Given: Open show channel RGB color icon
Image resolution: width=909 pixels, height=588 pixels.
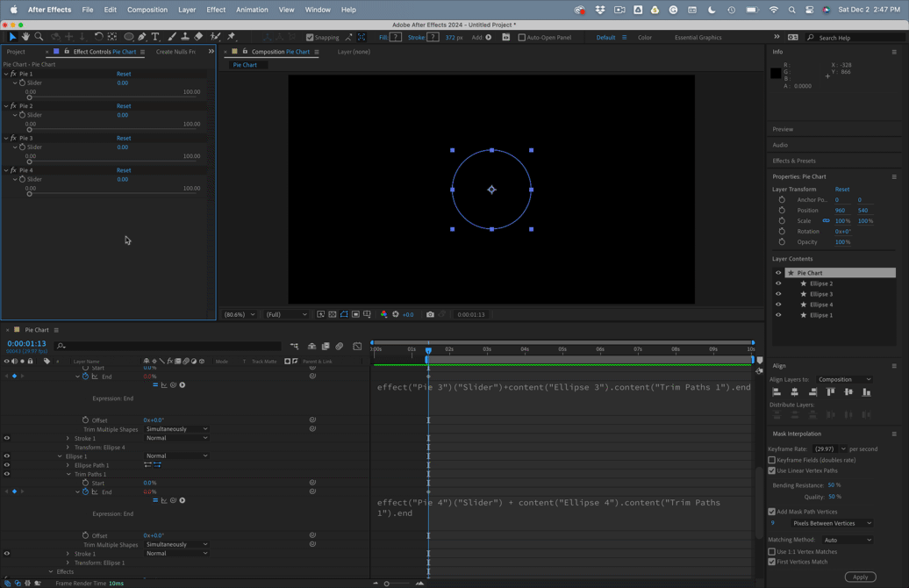Looking at the screenshot, I should point(383,314).
